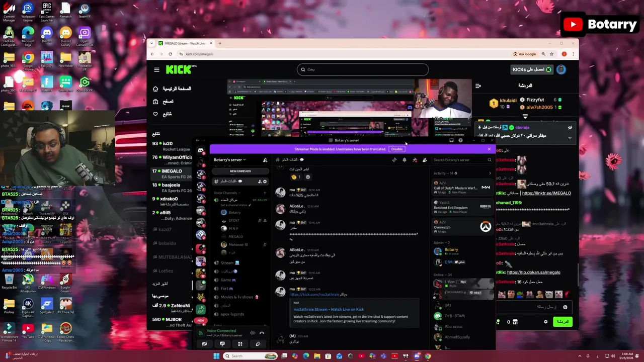Open Fall Guys desktop icon

click(x=47, y=59)
